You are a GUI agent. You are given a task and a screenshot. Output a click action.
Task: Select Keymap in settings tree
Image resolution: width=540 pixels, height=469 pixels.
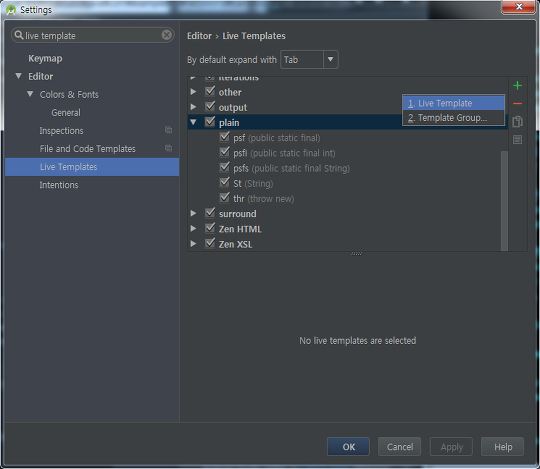[45, 58]
